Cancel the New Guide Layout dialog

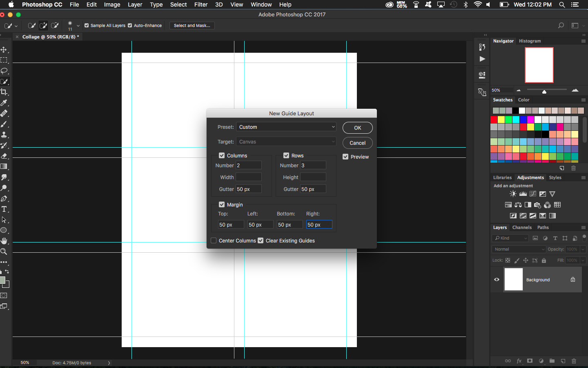point(358,143)
